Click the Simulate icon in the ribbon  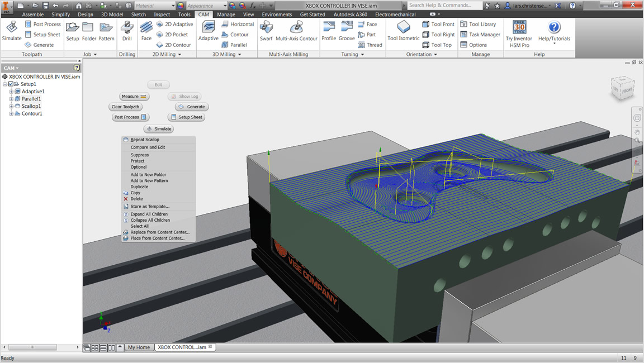[x=11, y=30]
